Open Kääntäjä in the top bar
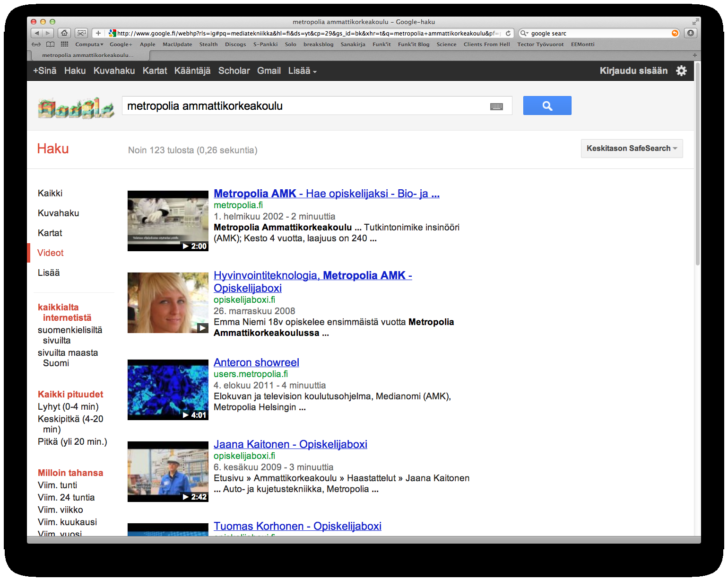Viewport: 728px width, 581px height. tap(192, 70)
